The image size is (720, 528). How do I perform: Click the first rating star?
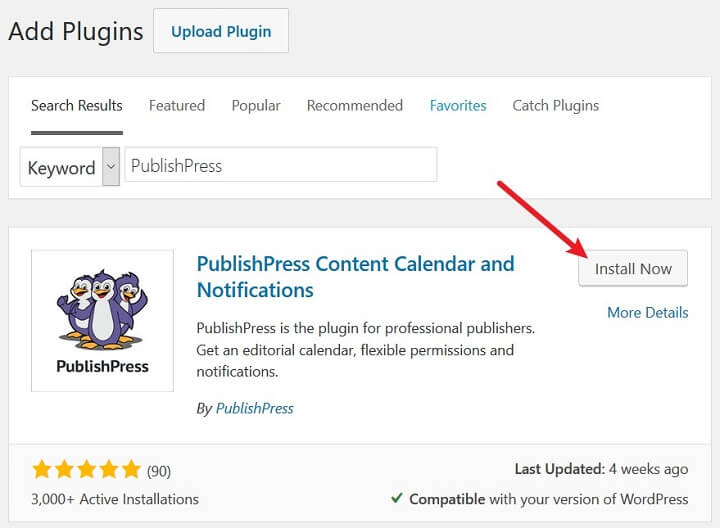tap(42, 470)
